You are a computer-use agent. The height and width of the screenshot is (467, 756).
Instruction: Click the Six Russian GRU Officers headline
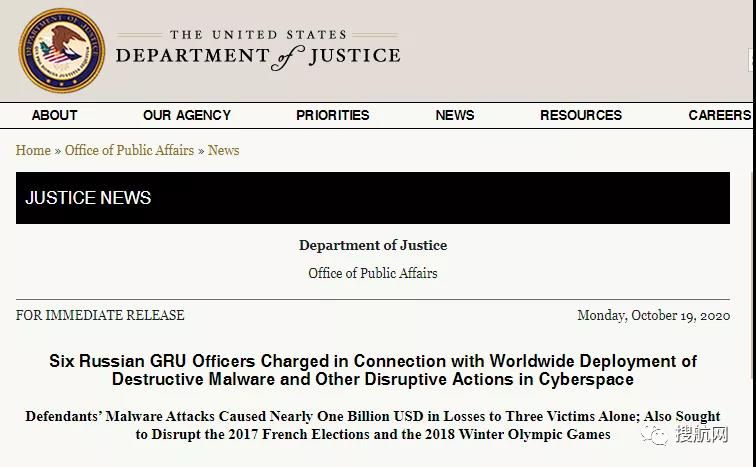pyautogui.click(x=373, y=370)
